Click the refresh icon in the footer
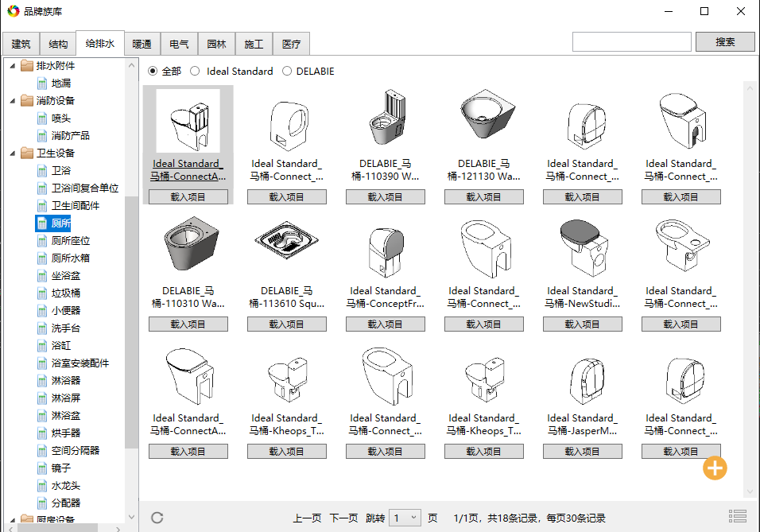 [157, 518]
